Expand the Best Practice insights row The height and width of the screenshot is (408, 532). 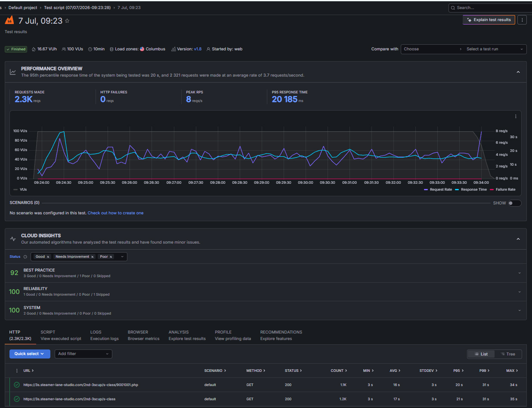266,273
